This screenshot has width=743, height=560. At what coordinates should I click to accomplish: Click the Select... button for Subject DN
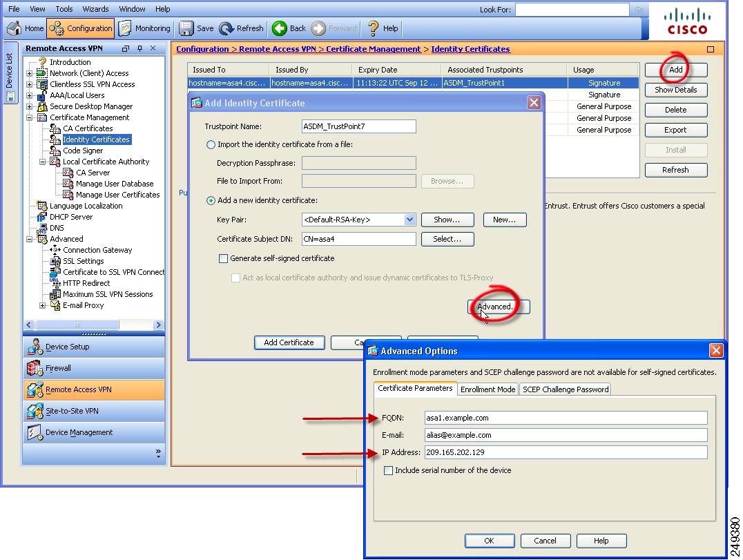(447, 239)
